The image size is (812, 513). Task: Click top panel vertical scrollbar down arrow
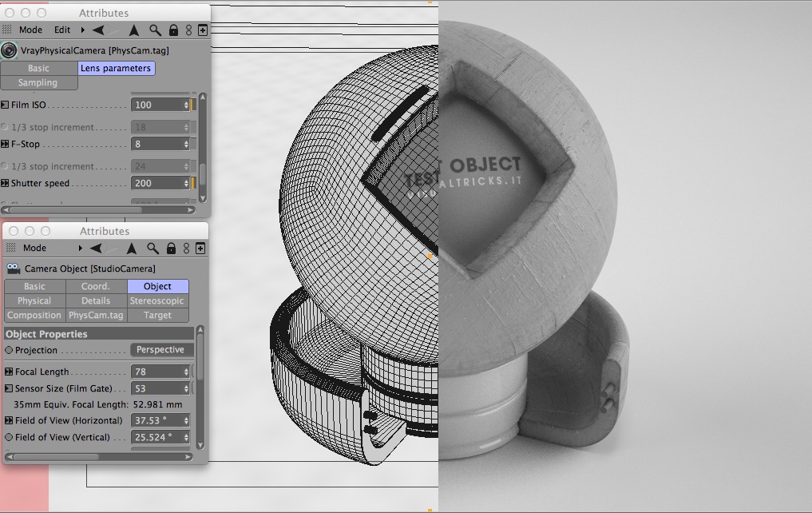[203, 197]
